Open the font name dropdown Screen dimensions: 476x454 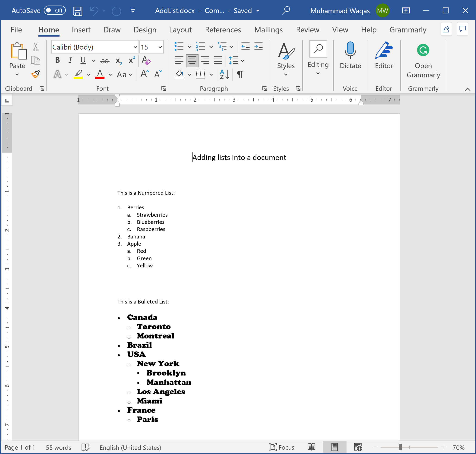click(x=135, y=47)
